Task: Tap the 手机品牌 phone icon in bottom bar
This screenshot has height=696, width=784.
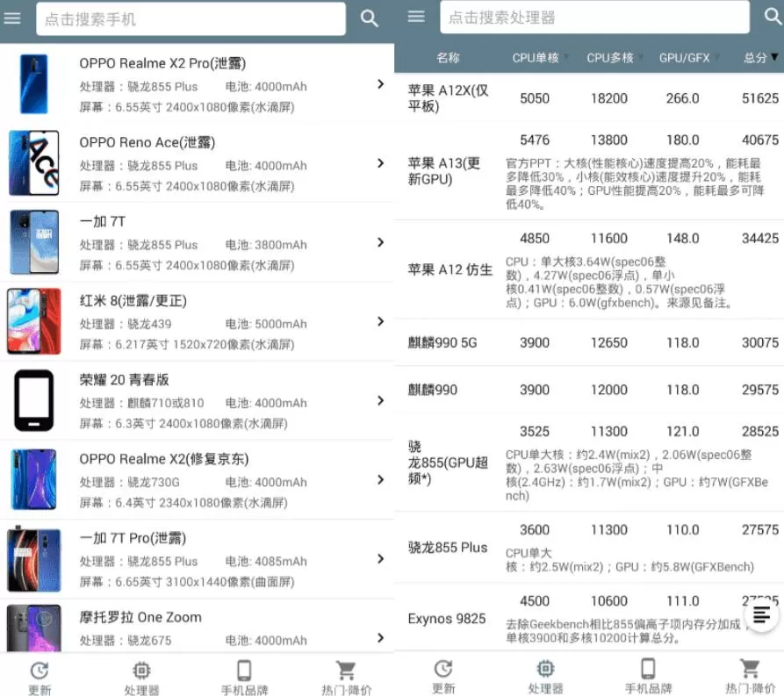Action: (x=243, y=671)
